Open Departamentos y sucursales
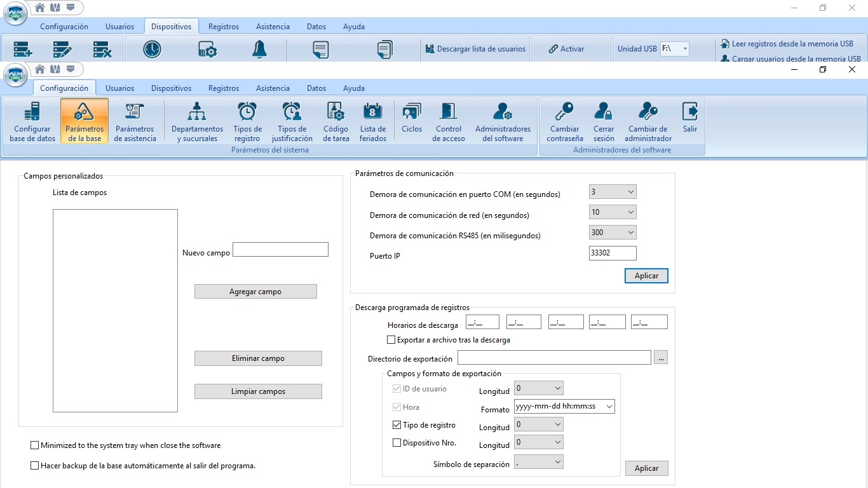Viewport: 868px width, 488px height. click(197, 121)
